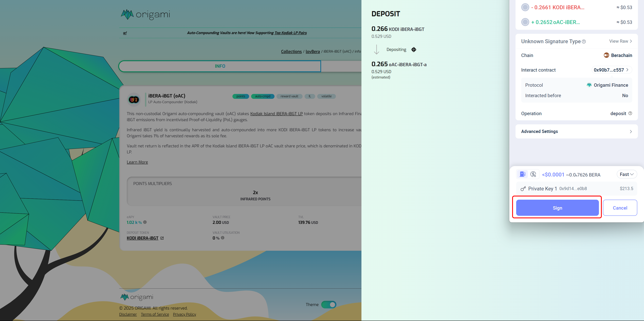Click the iBERA-iBGT vault token icon
The image size is (644, 321).
click(134, 100)
